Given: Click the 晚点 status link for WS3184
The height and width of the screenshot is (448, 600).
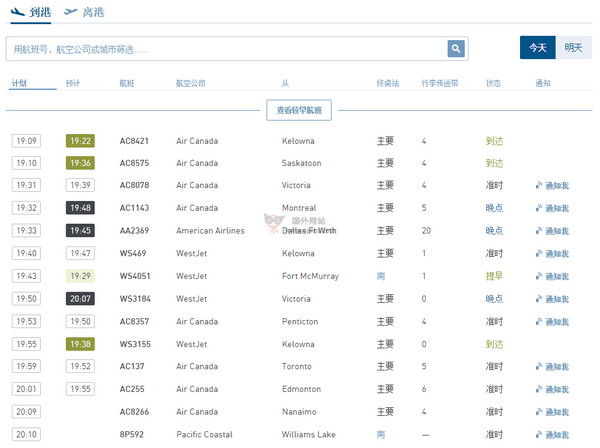Looking at the screenshot, I should (x=494, y=299).
